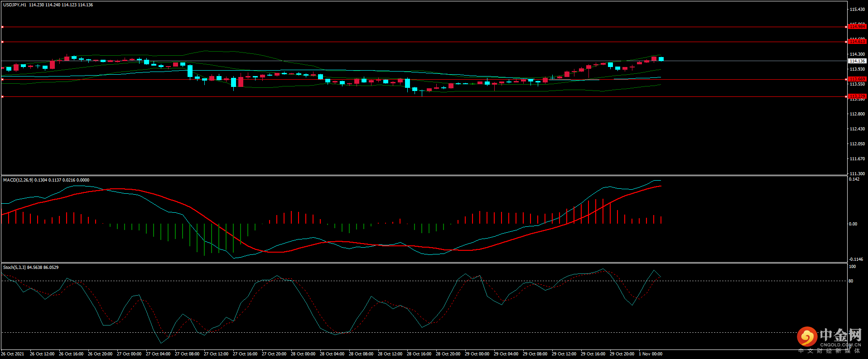868x359 pixels.
Task: Click the 29 Oct 12:00 time label
Action: [x=564, y=354]
